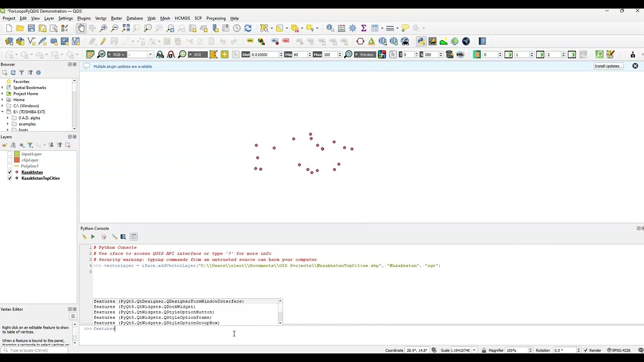Image resolution: width=644 pixels, height=362 pixels.
Task: Open the Plugins menu
Action: [84, 18]
